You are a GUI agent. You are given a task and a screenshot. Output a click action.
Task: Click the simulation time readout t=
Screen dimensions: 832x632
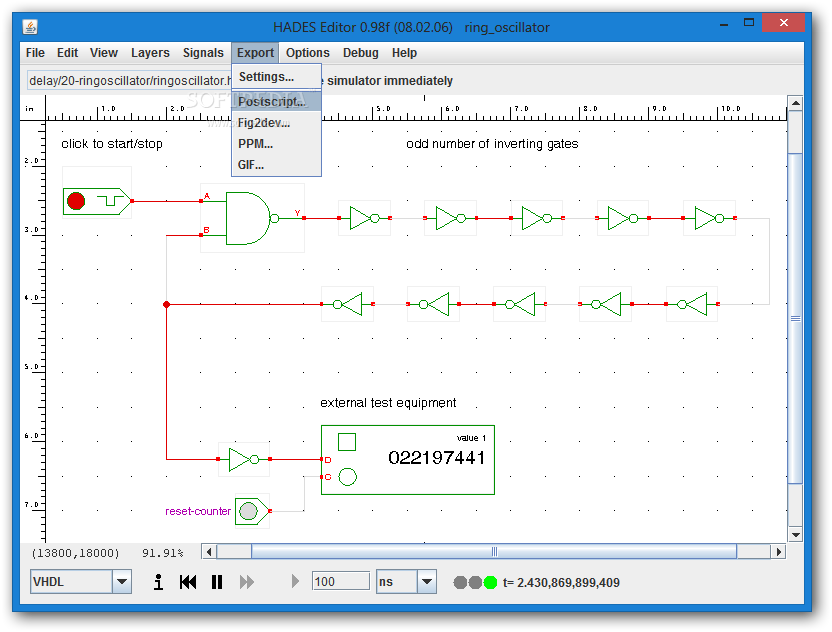coord(561,583)
